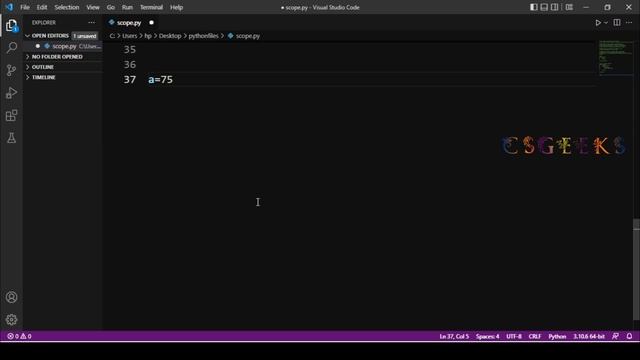Open the Selection menu
This screenshot has width=640, height=360.
click(x=67, y=7)
